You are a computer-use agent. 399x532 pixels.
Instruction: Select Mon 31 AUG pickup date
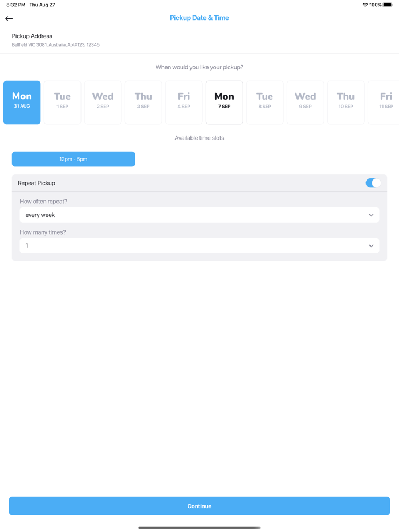pos(22,103)
